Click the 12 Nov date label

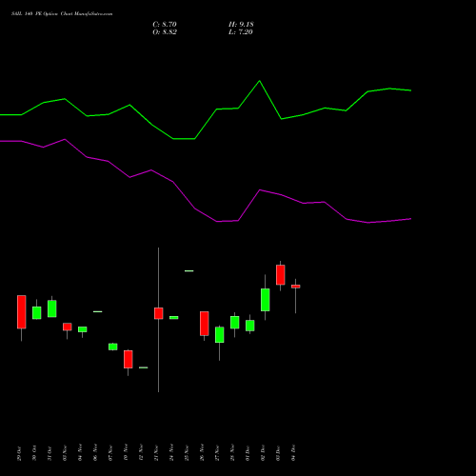point(141,452)
